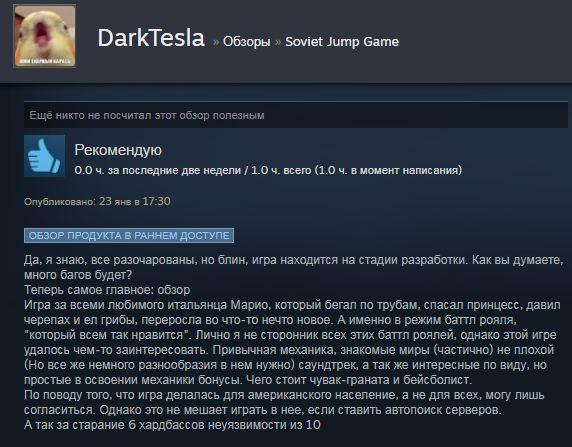Click the ОБЗОР ПРОДУКТА В РАННЕМ ДОСТУПЕ badge
The width and height of the screenshot is (572, 447).
click(x=129, y=235)
